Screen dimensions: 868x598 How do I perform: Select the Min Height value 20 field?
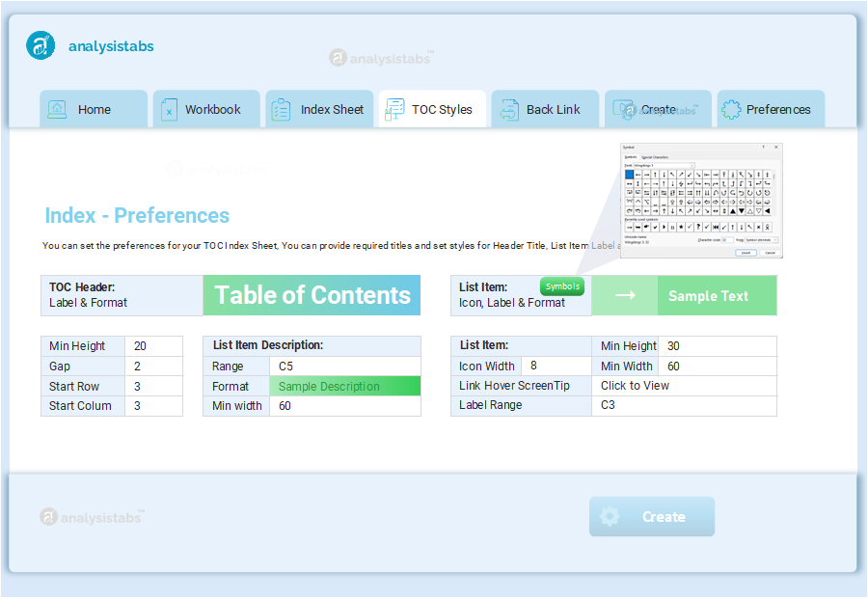[154, 346]
